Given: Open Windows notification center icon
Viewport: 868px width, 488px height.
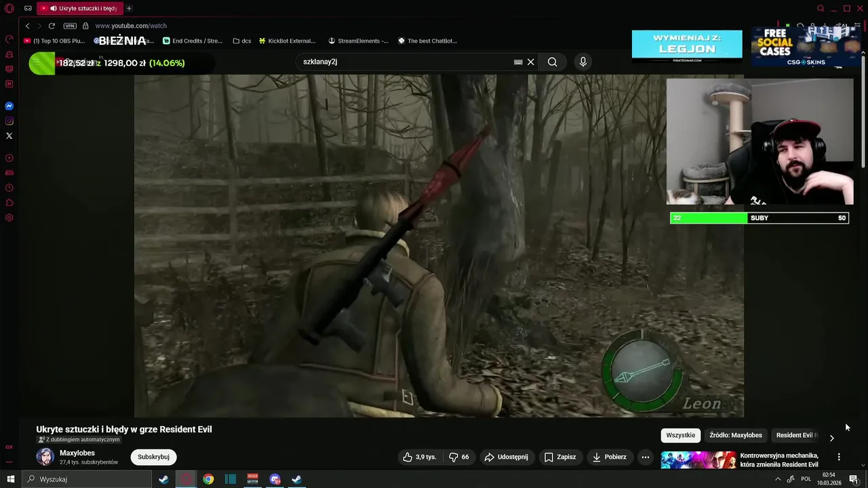Looking at the screenshot, I should tap(854, 479).
